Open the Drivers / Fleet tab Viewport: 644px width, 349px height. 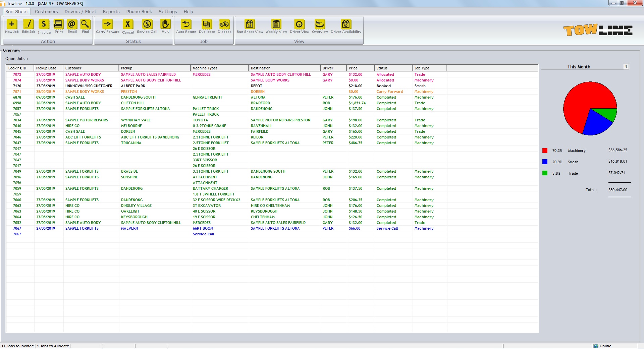click(80, 11)
